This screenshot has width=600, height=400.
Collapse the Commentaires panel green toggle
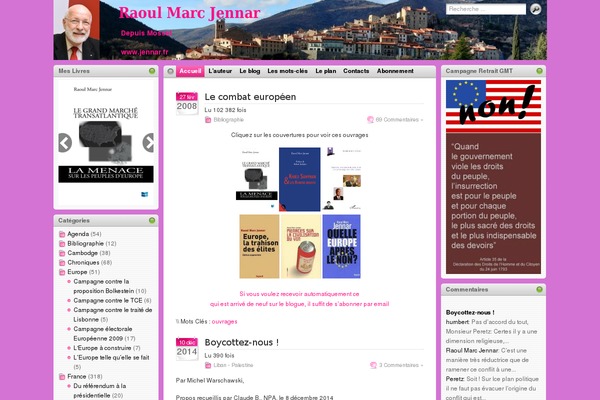[539, 289]
